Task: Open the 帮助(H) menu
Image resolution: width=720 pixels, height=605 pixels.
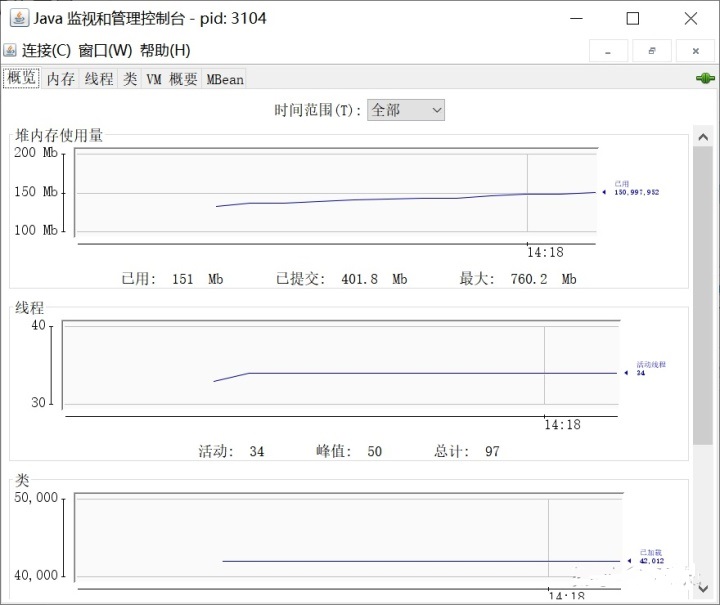Action: [x=165, y=51]
